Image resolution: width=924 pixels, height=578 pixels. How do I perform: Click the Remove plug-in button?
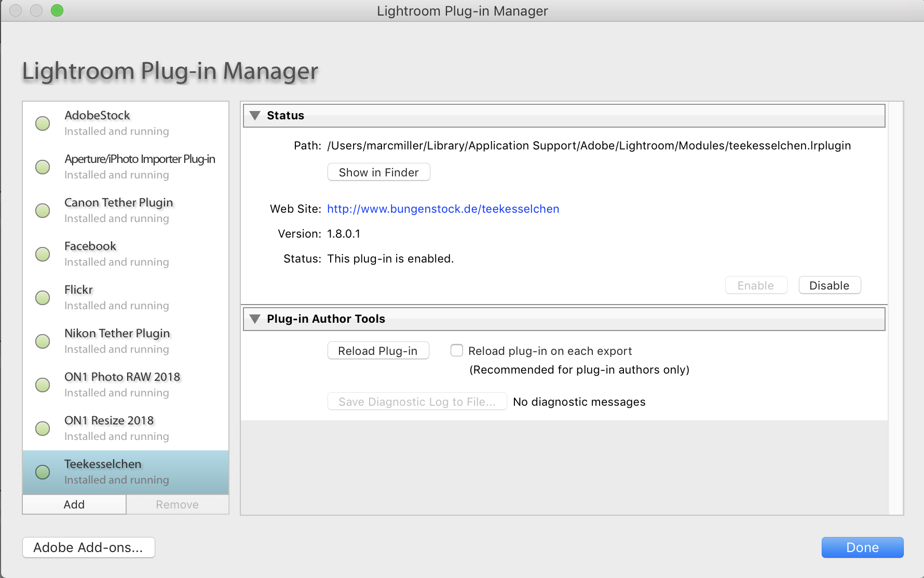178,504
